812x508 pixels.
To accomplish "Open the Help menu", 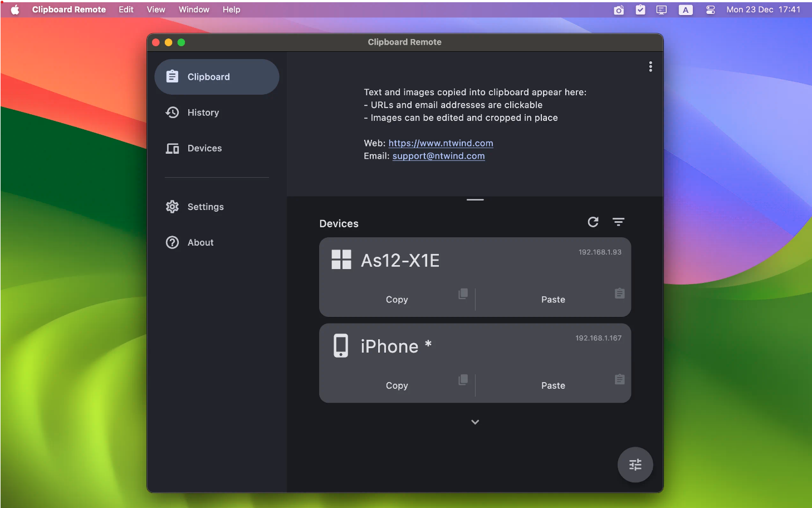I will 231,9.
